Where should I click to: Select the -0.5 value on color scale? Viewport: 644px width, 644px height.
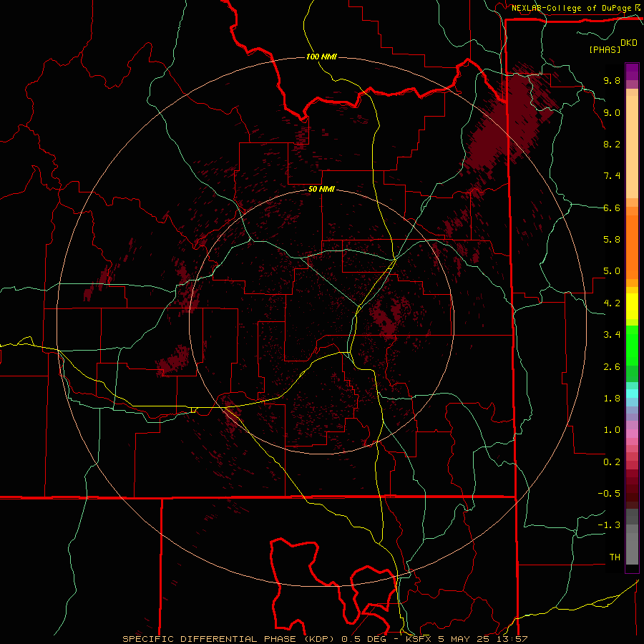(609, 494)
